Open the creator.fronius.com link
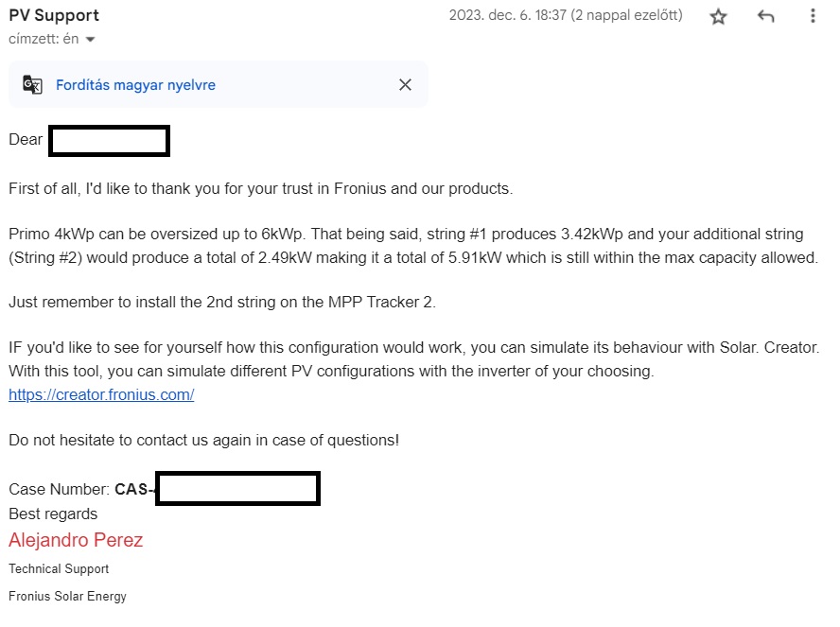Image resolution: width=840 pixels, height=627 pixels. click(101, 394)
